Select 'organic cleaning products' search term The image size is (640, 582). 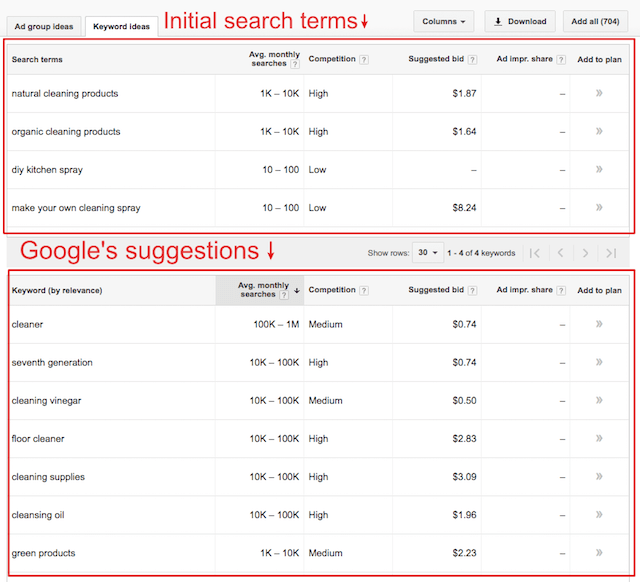pyautogui.click(x=66, y=131)
